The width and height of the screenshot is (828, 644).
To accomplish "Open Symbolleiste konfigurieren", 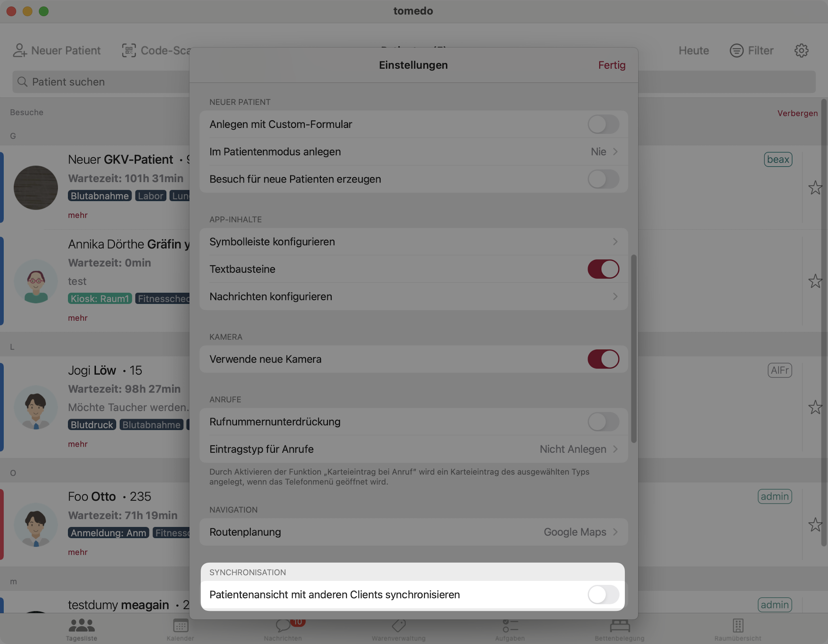I will pyautogui.click(x=414, y=242).
